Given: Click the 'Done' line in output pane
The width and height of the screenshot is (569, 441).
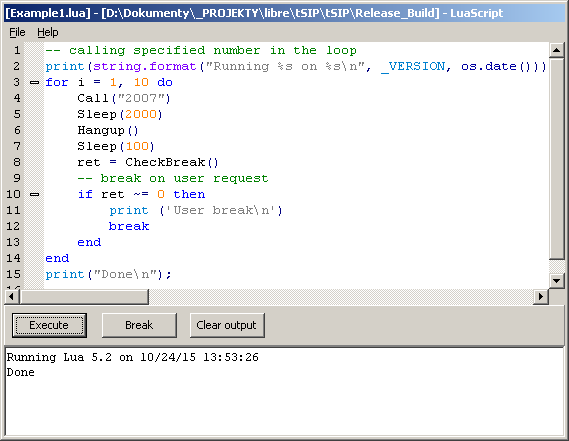Looking at the screenshot, I should pyautogui.click(x=21, y=372).
